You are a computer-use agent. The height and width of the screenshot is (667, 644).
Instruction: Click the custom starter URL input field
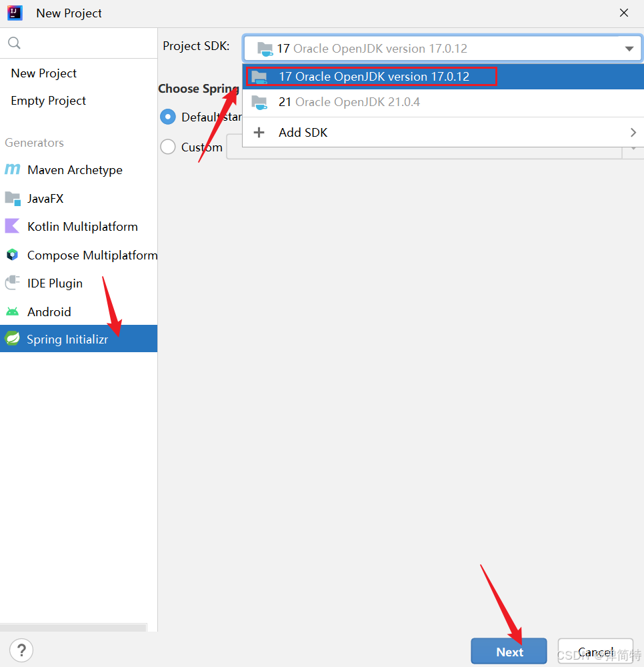[424, 153]
